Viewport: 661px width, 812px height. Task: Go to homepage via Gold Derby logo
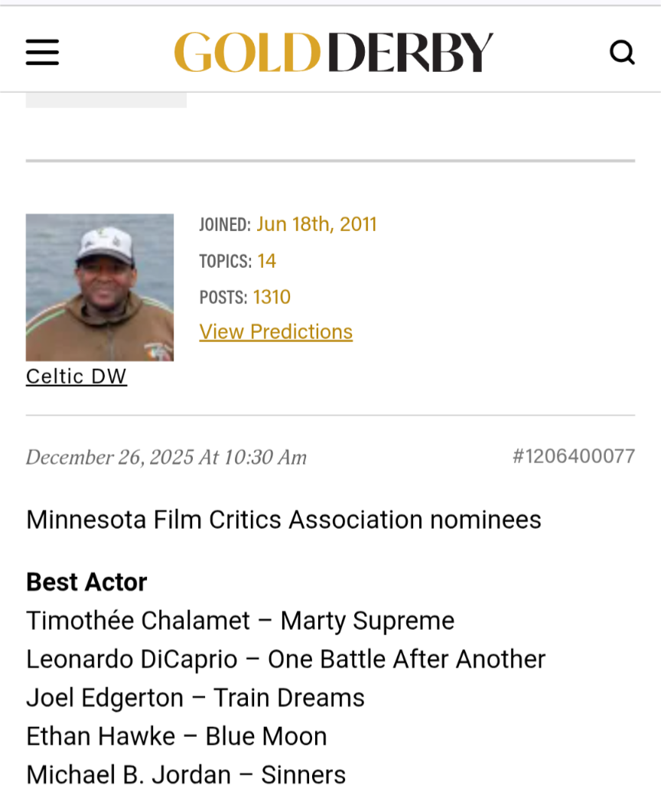coord(333,52)
